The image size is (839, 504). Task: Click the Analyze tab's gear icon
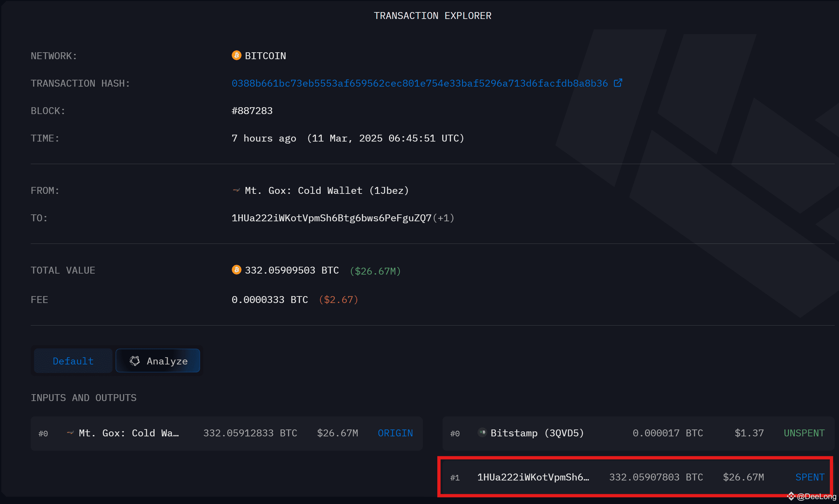135,361
